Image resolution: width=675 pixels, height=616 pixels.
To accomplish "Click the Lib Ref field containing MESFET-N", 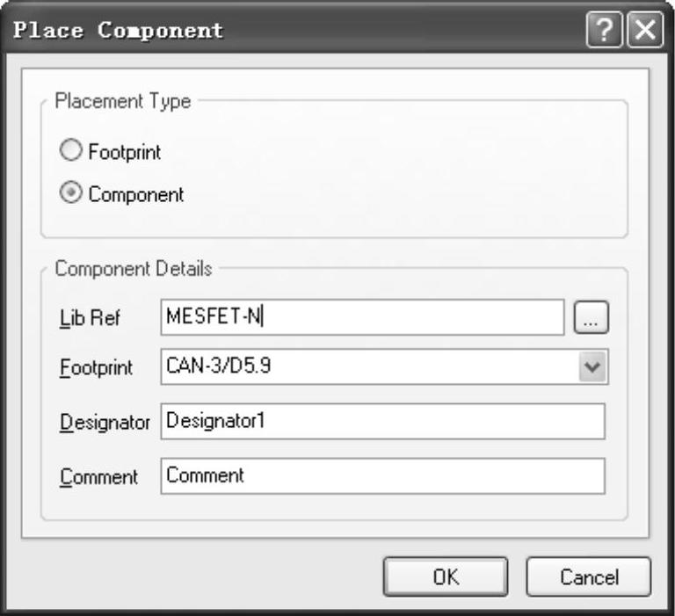I will 362,317.
